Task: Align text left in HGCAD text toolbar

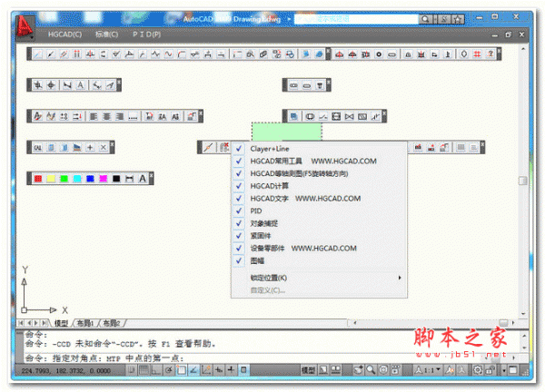Action: pyautogui.click(x=94, y=116)
